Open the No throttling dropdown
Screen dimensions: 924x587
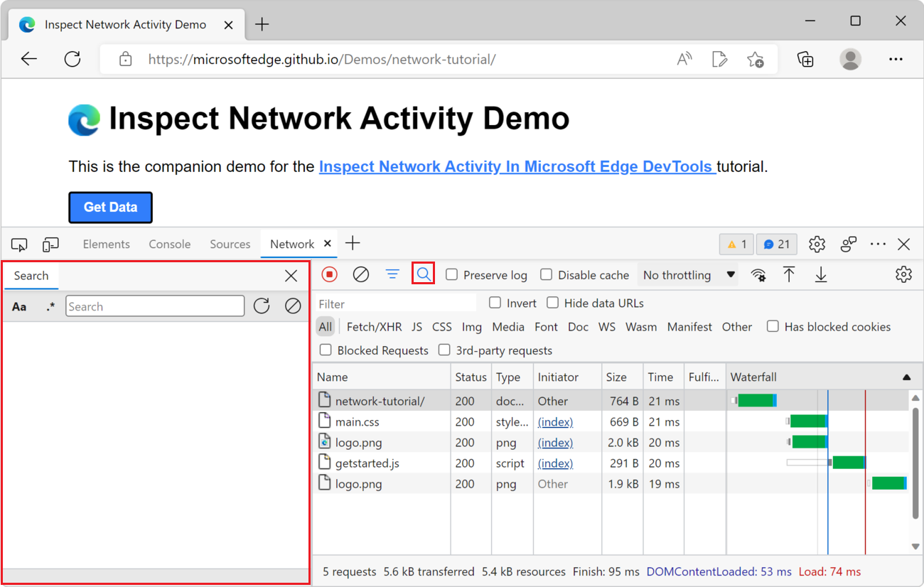pyautogui.click(x=688, y=275)
